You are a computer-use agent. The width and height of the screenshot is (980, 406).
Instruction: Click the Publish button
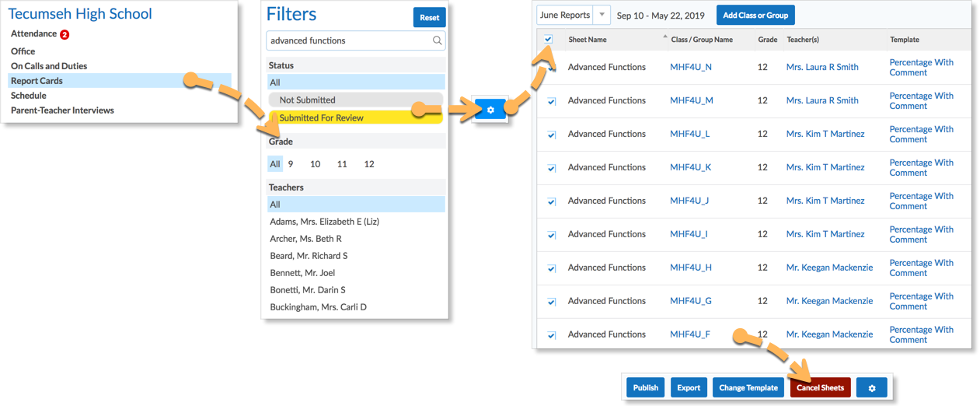click(x=646, y=387)
